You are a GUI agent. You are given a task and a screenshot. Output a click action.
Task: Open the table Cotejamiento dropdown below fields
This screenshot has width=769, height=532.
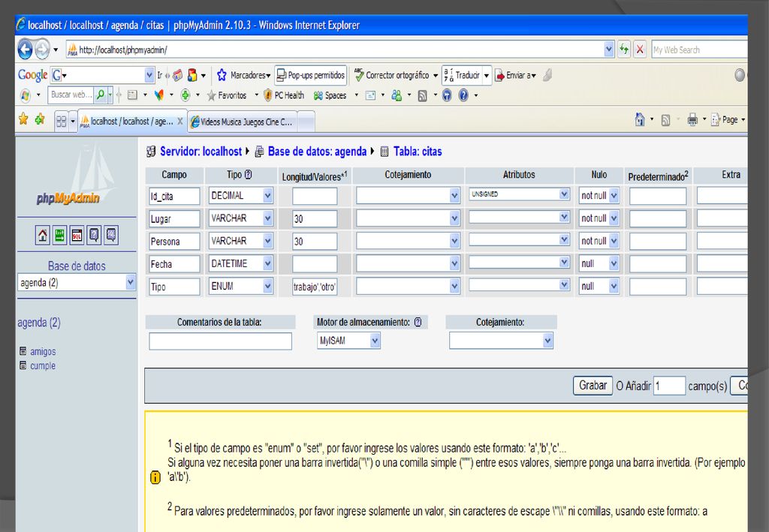(x=547, y=341)
